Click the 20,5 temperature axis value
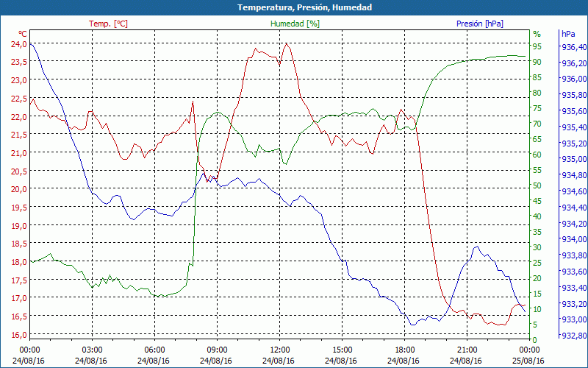Viewport: 588px width, 368px height. [19, 171]
